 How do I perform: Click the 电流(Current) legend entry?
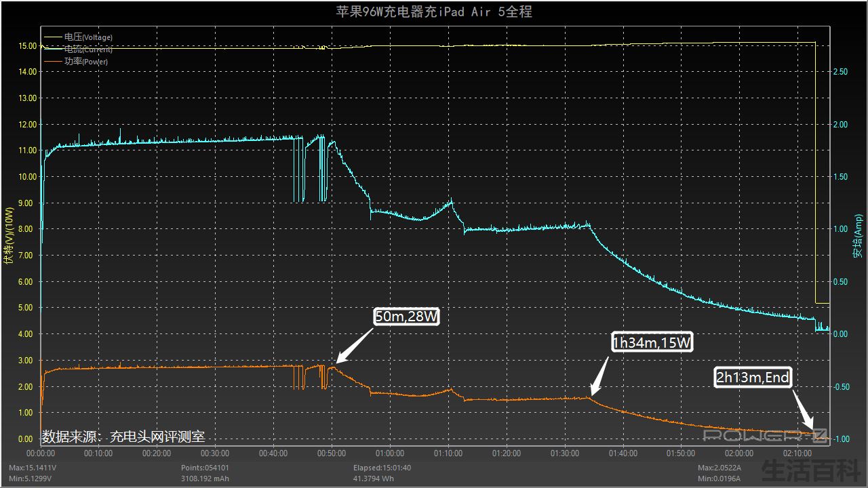pos(78,49)
